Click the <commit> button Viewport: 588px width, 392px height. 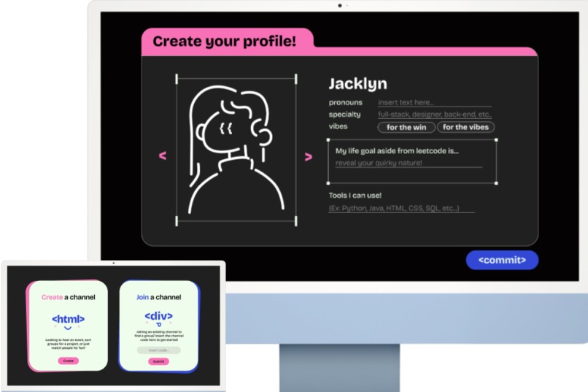point(502,260)
